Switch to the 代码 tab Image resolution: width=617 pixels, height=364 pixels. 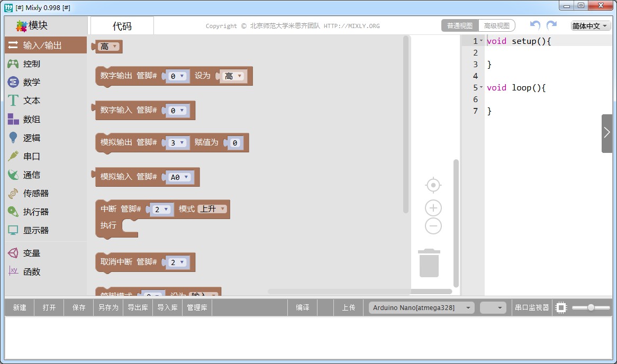[122, 26]
